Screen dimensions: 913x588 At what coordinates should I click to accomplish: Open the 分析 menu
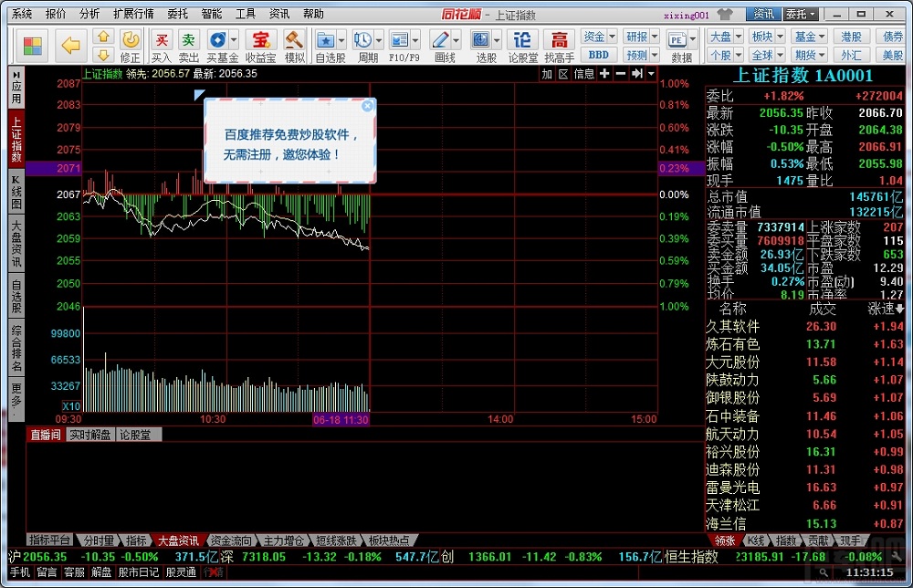89,14
